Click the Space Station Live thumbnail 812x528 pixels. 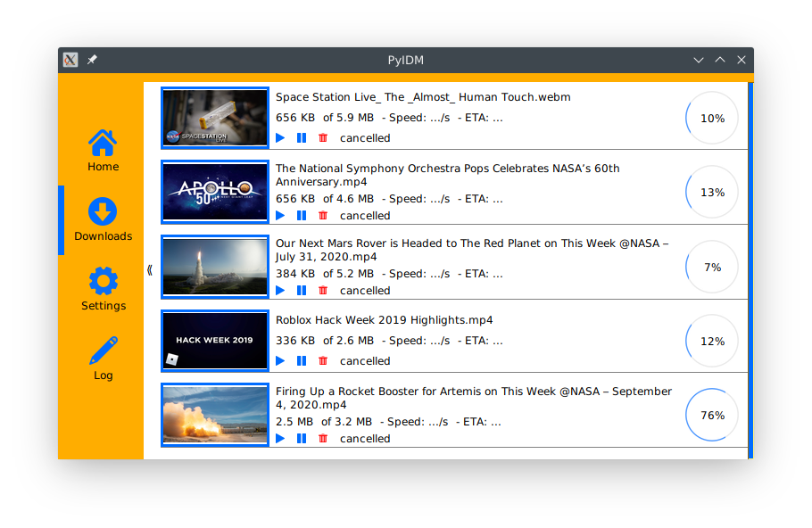point(215,118)
